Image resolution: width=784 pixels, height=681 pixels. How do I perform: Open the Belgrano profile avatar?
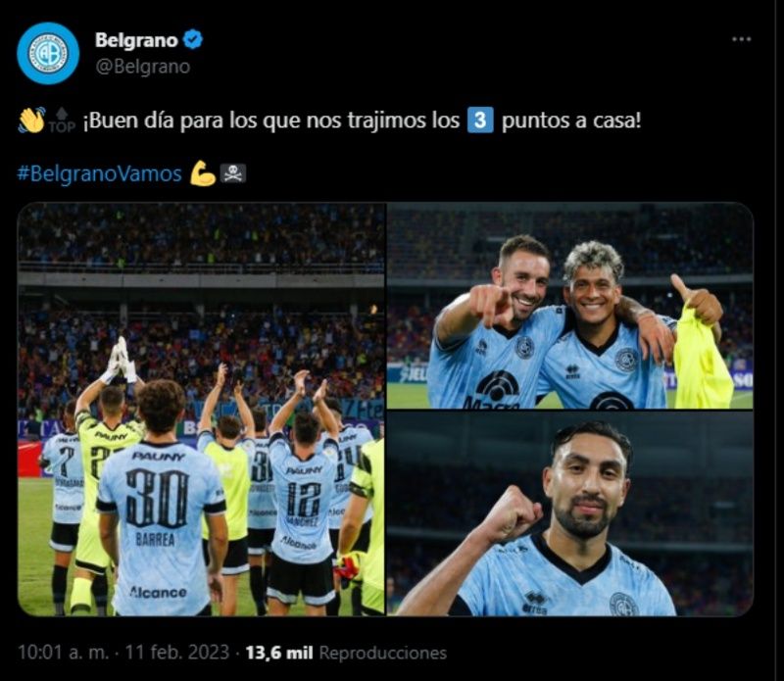tap(48, 53)
